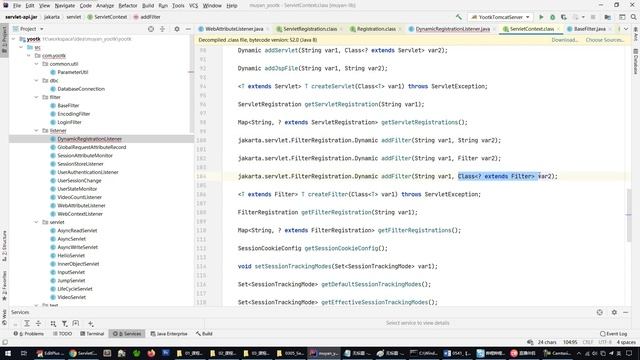Open the Refactor menu

(x=128, y=6)
